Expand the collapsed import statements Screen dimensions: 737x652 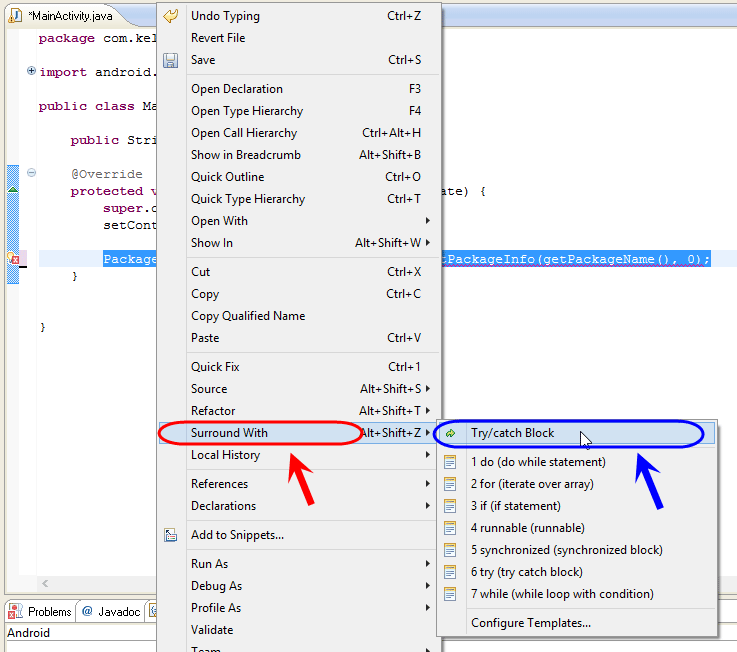click(x=31, y=71)
